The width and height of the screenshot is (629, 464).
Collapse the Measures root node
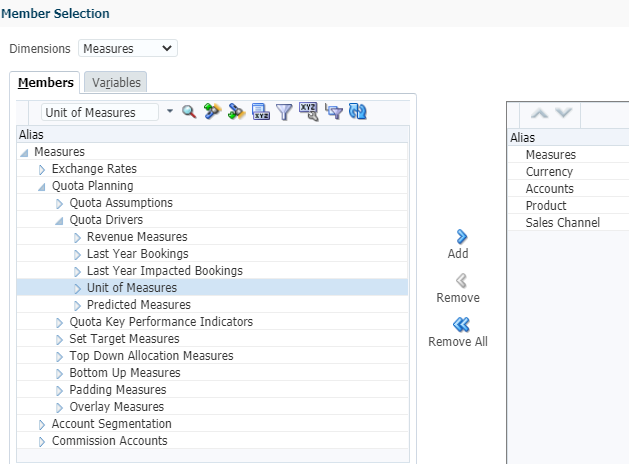[x=24, y=153]
